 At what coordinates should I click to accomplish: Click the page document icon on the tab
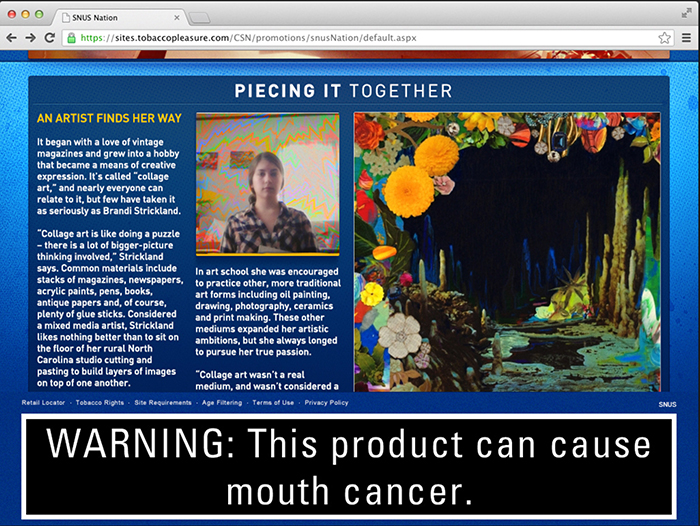point(66,18)
